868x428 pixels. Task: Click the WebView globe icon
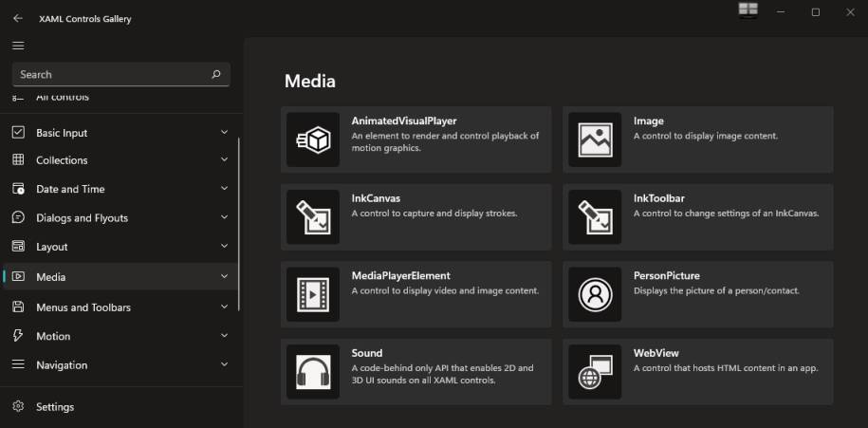595,372
